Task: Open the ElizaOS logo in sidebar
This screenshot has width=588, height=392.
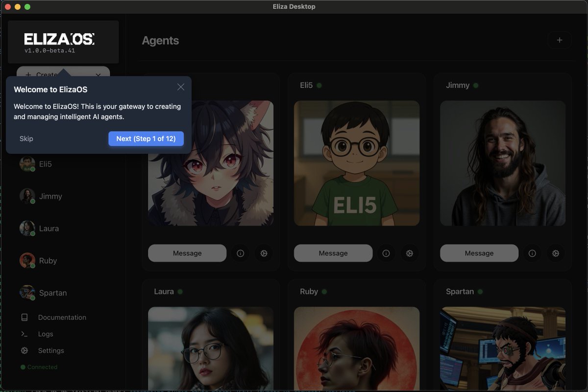Action: 59,39
